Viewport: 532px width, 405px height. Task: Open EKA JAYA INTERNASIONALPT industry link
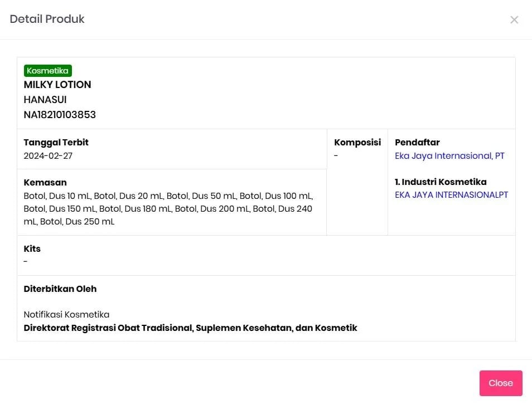coord(451,195)
